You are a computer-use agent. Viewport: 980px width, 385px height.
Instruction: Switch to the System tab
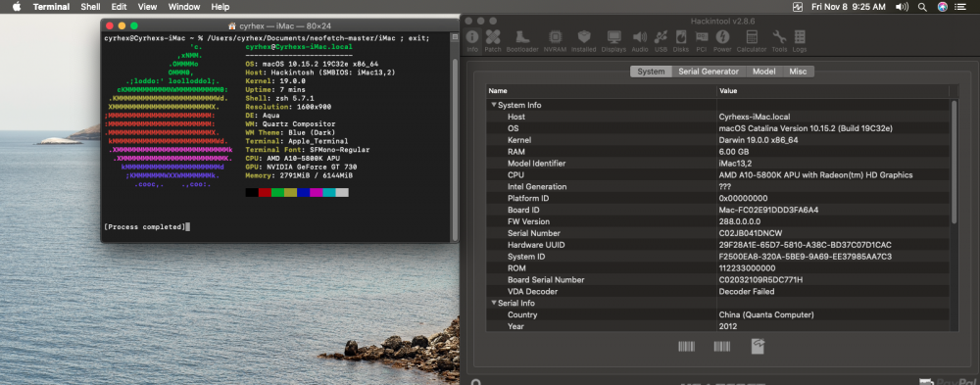tap(651, 72)
